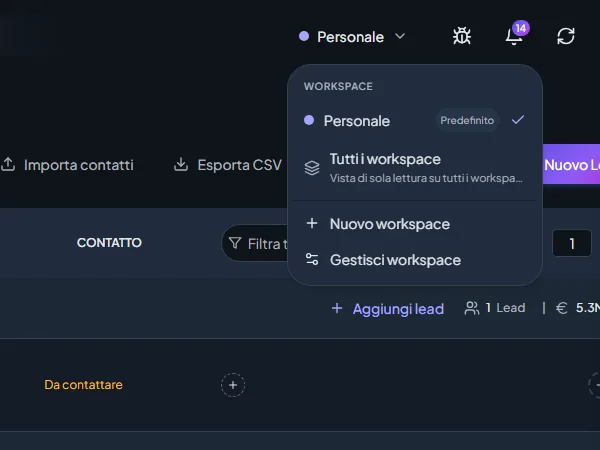600x450 pixels.
Task: Click the purple Nuovo Lead button
Action: (571, 165)
